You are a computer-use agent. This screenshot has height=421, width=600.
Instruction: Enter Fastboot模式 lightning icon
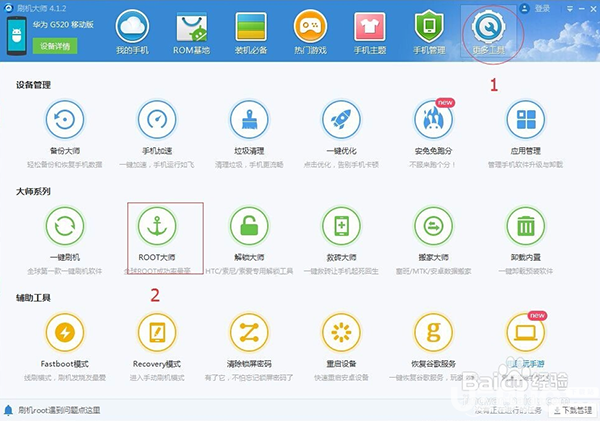(65, 332)
